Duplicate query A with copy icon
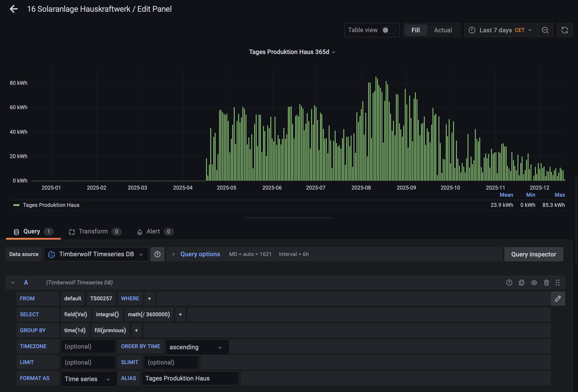578x392 pixels. (x=521, y=282)
